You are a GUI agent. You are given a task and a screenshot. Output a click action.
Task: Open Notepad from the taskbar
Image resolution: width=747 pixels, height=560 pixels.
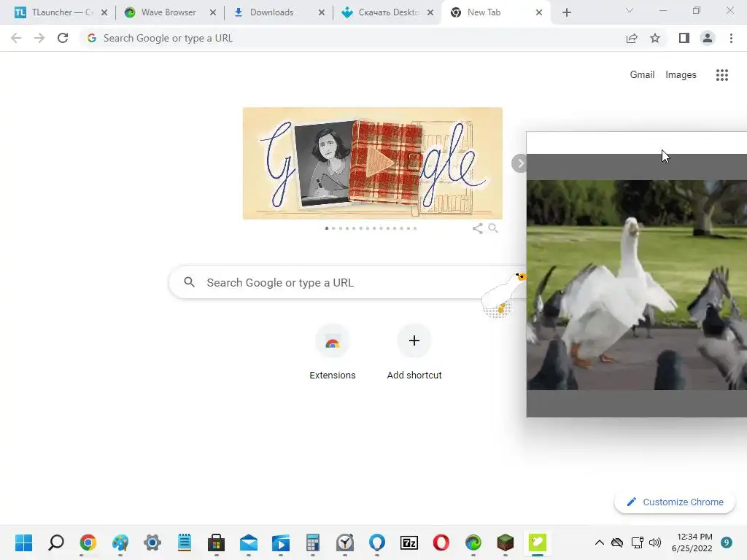185,542
